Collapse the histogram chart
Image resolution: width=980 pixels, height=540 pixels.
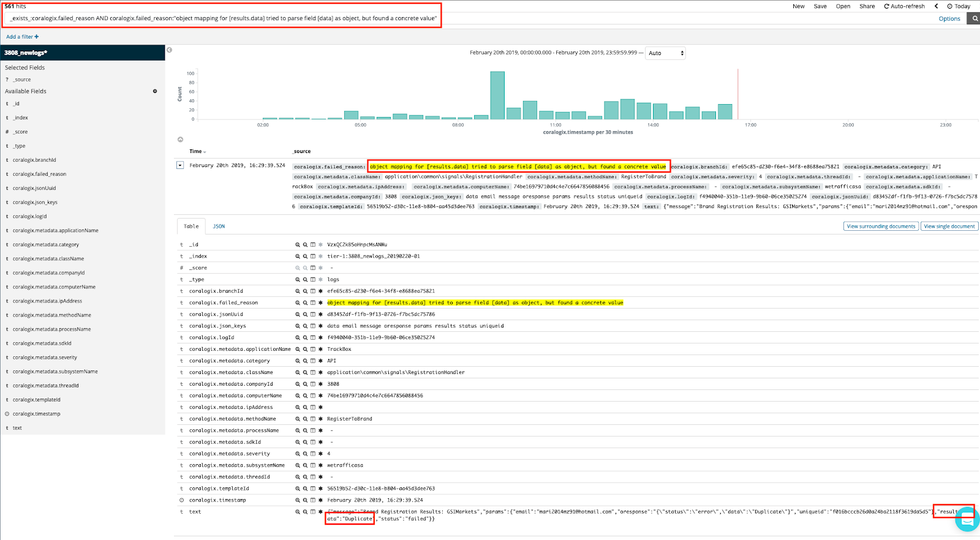tap(180, 140)
